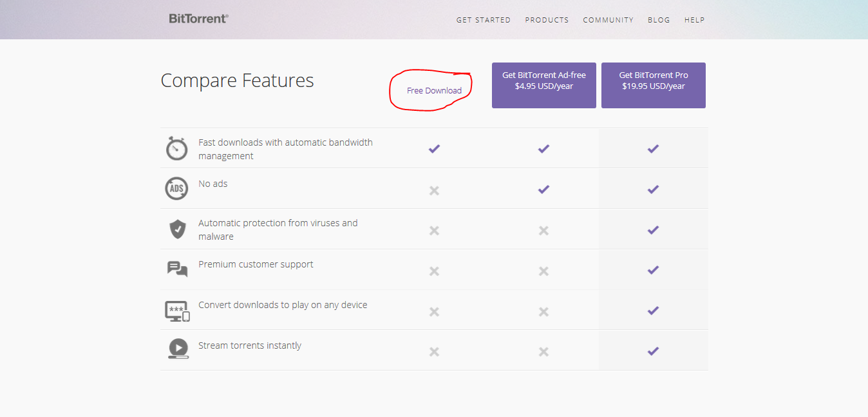Click the shield virus protection icon
This screenshot has height=417, width=868.
(x=177, y=229)
